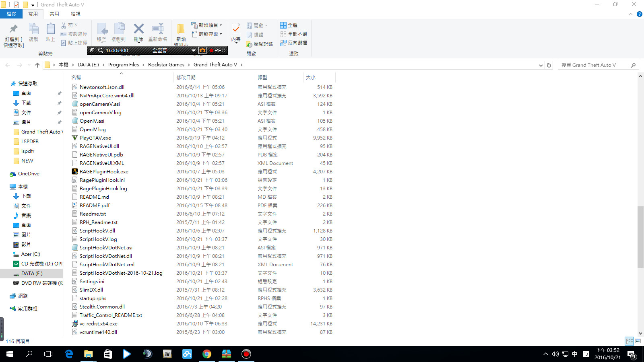The height and width of the screenshot is (362, 644).
Task: Click 反向選擇 invert selection
Action: (293, 43)
